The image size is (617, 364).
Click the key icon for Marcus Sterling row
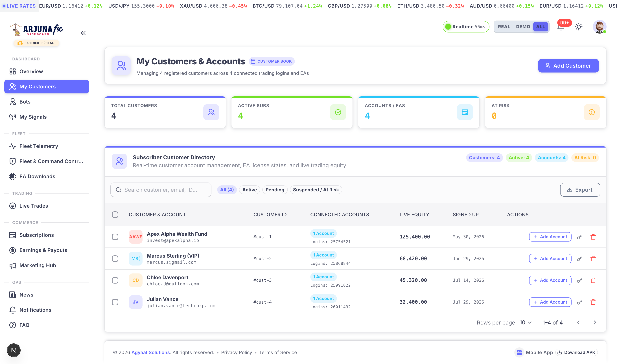pyautogui.click(x=579, y=259)
